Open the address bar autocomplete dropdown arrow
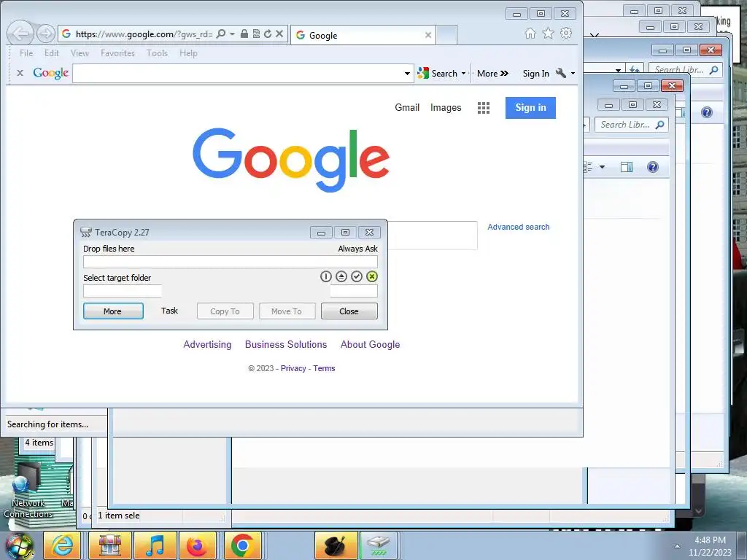This screenshot has width=747, height=560. click(x=232, y=34)
